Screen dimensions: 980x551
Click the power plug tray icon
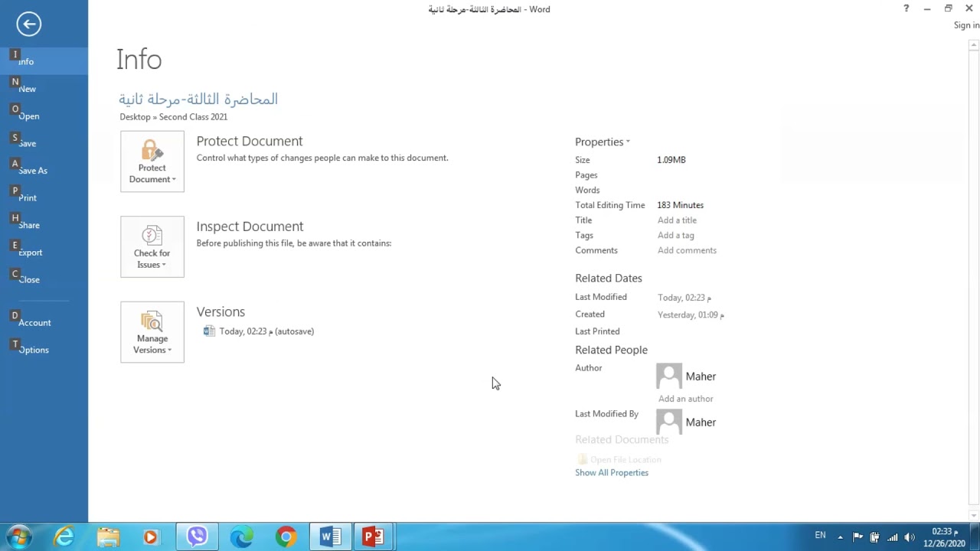pyautogui.click(x=874, y=537)
